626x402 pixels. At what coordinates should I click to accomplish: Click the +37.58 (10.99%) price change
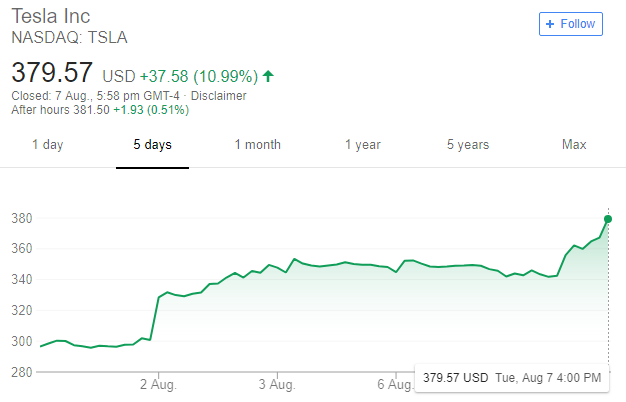click(x=198, y=76)
